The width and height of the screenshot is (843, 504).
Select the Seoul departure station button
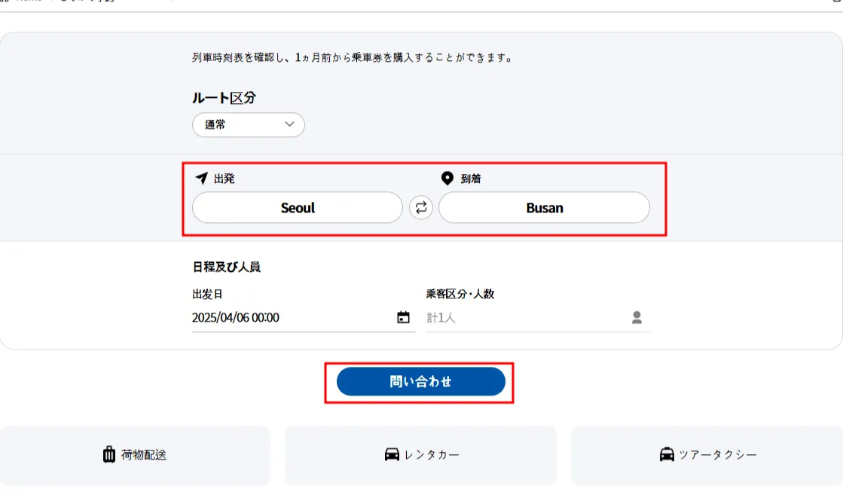click(x=298, y=208)
